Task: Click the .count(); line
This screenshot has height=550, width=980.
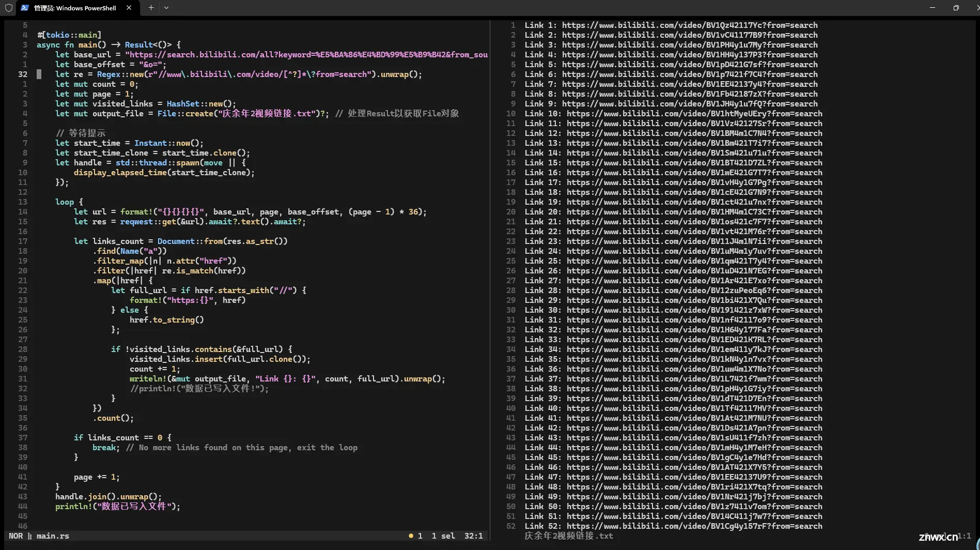Action: click(113, 418)
